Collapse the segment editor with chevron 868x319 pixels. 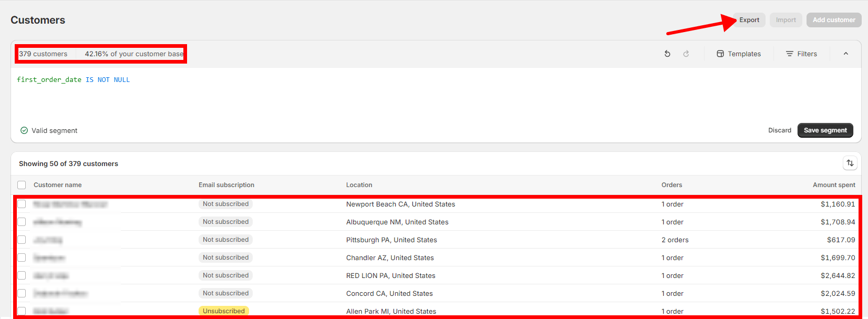click(846, 54)
